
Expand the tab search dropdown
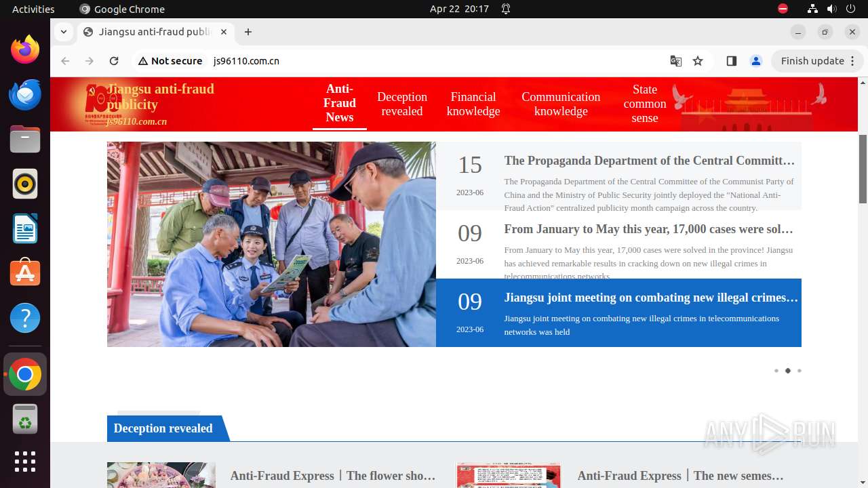point(63,32)
